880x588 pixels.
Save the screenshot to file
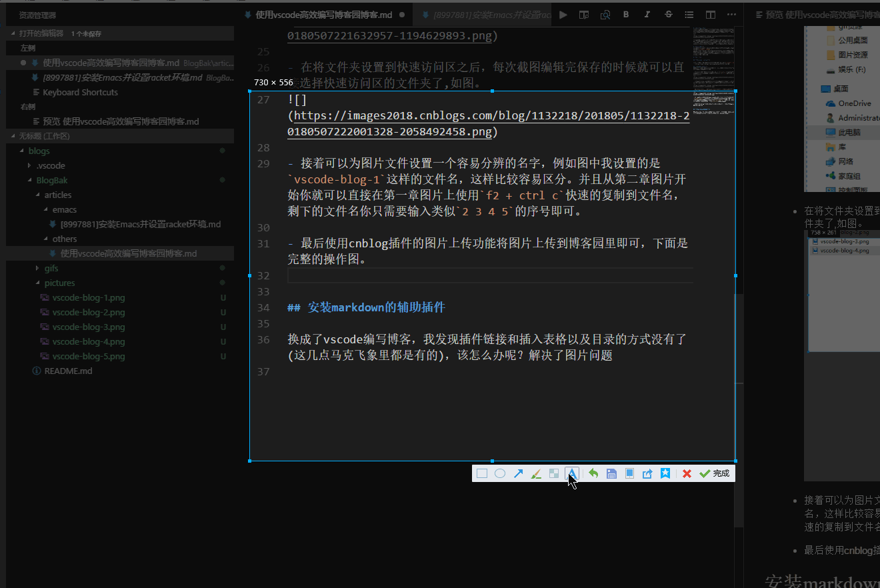(611, 473)
